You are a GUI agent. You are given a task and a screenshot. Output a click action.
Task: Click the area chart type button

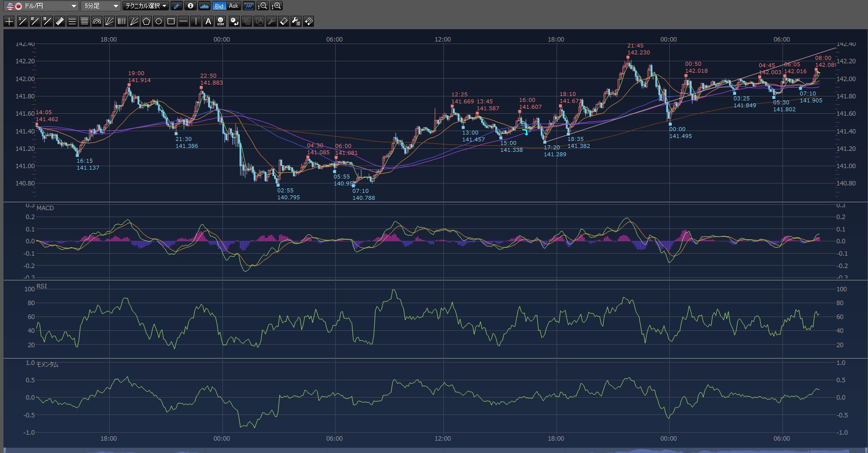coord(204,6)
